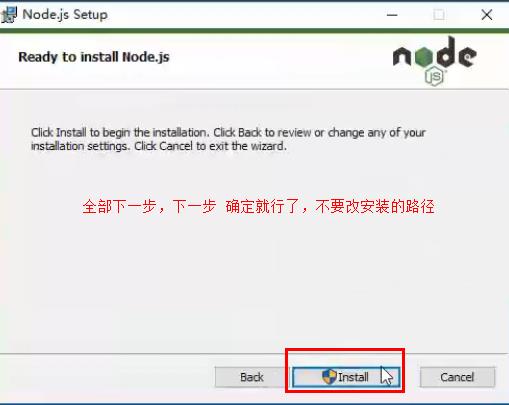
Task: Cancel the Node.js setup wizard
Action: 457,377
